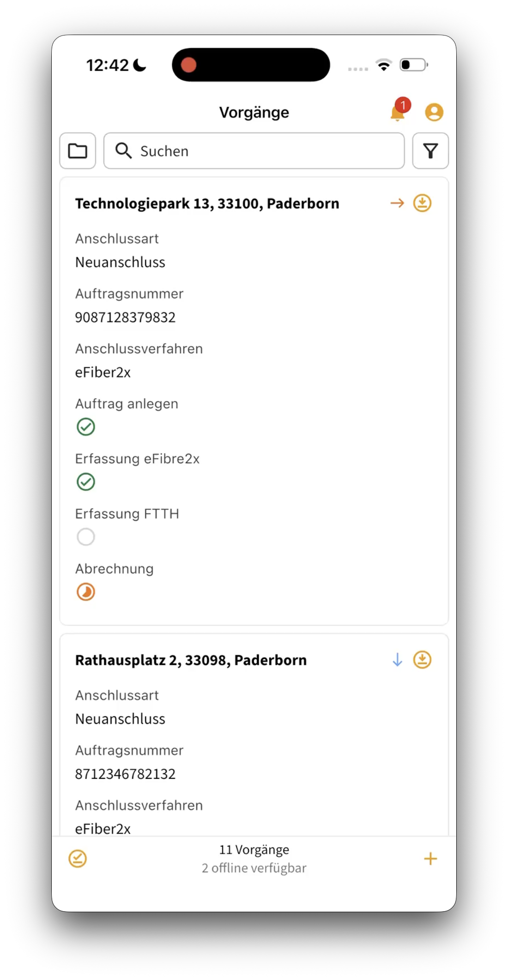Tap the orange Abrechnung progress indicator

click(x=86, y=592)
